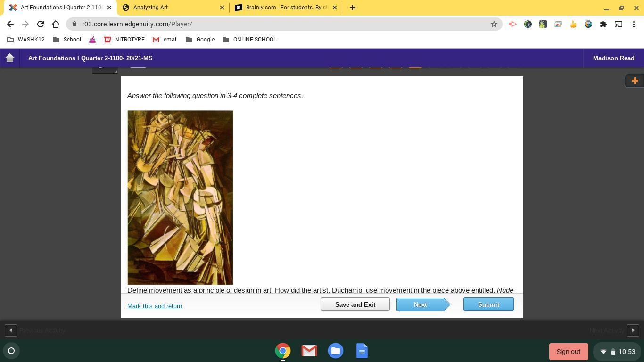
Task: Click the orange plus tools button
Action: pyautogui.click(x=635, y=81)
